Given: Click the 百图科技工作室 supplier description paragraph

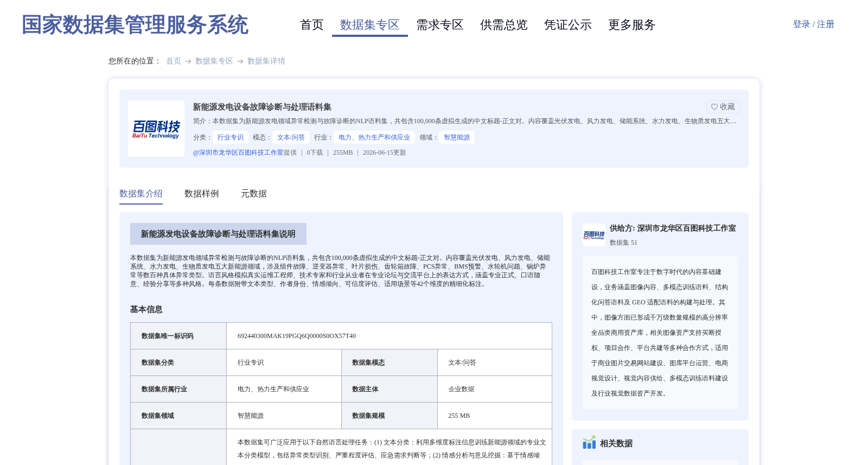Looking at the screenshot, I should click(x=660, y=333).
